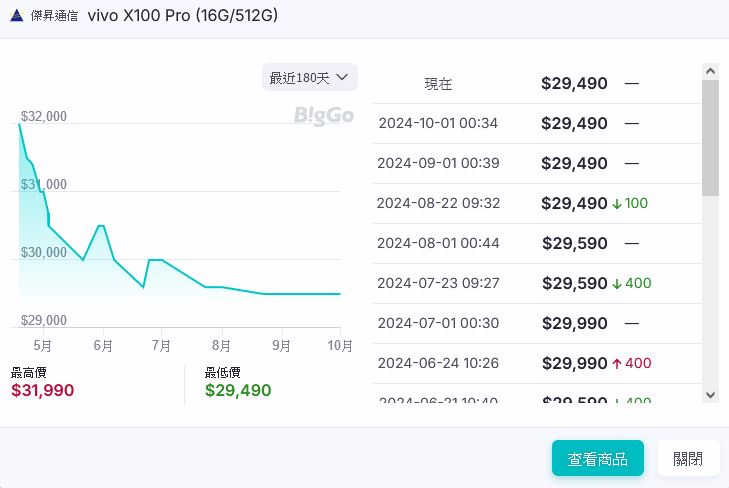Click the green down arrow for 2024-08-22
This screenshot has height=488, width=729.
617,204
